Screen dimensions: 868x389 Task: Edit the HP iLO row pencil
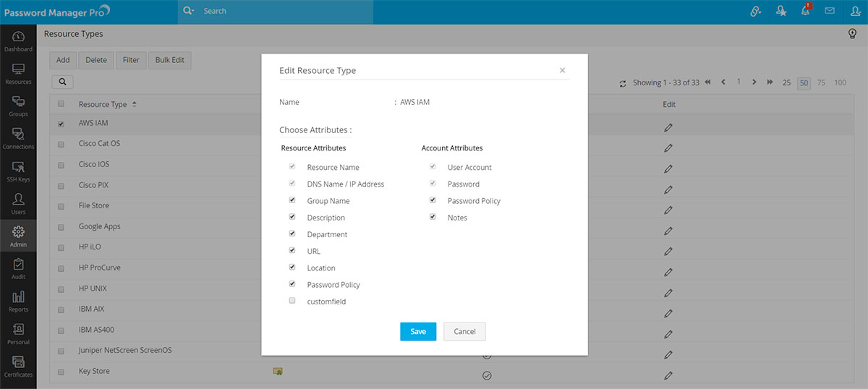click(668, 252)
